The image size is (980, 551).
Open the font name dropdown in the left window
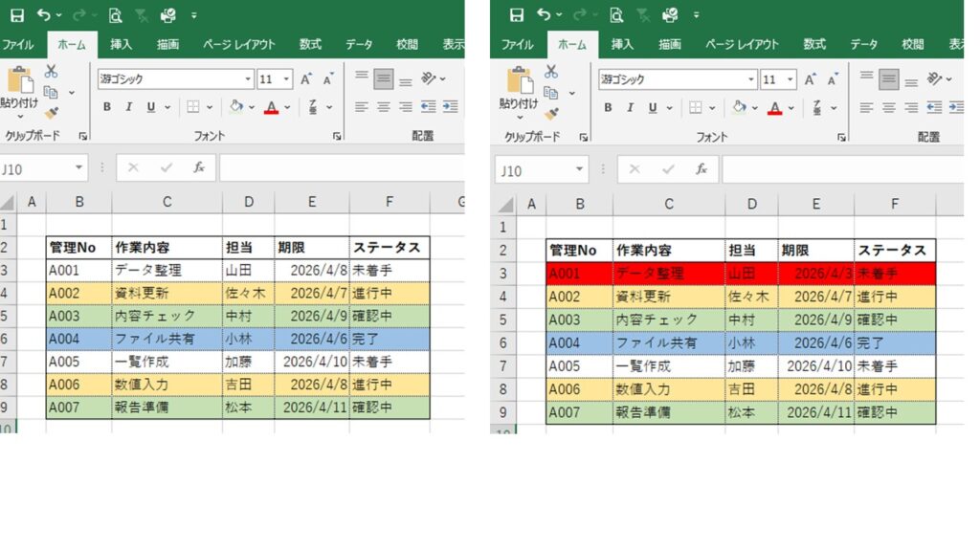point(248,79)
